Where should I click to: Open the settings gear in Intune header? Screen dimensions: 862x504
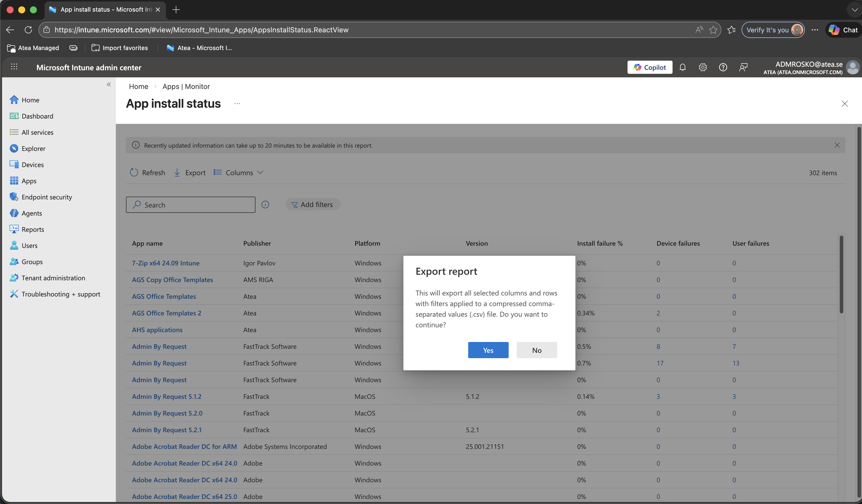point(702,67)
